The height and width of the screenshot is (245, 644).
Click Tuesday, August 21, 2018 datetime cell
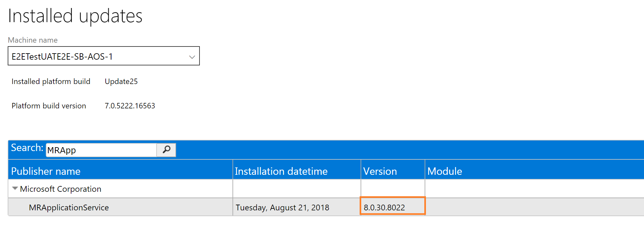tap(282, 207)
